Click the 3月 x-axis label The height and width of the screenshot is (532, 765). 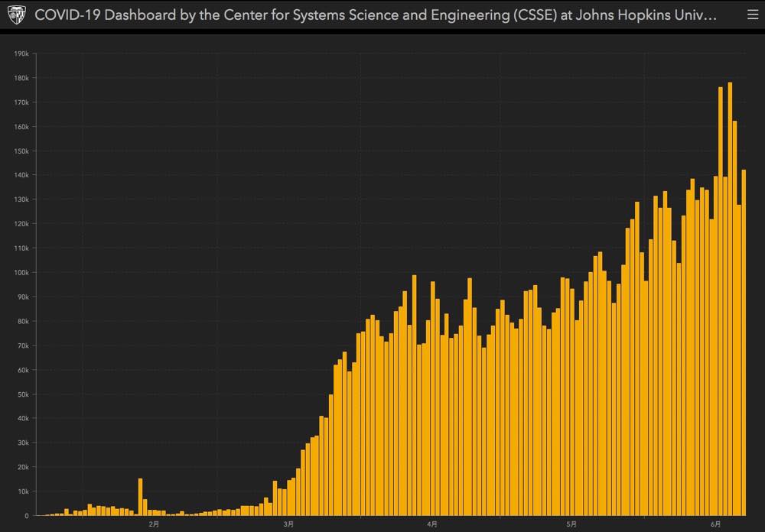pos(288,524)
